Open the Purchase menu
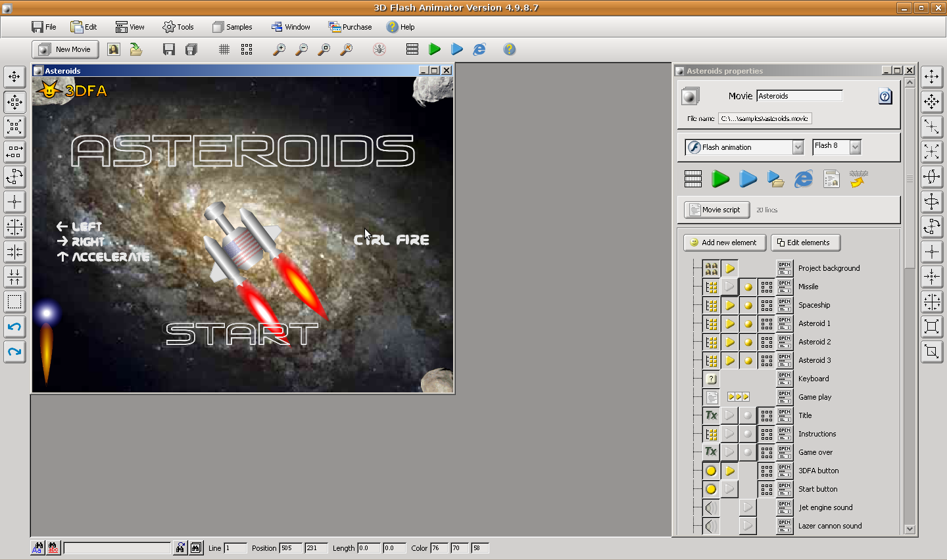 click(x=351, y=27)
